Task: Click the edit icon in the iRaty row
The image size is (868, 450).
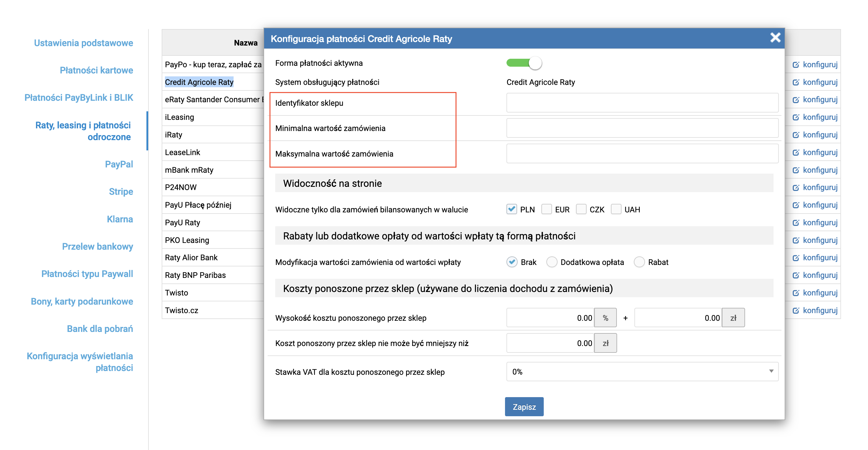Action: pyautogui.click(x=796, y=135)
